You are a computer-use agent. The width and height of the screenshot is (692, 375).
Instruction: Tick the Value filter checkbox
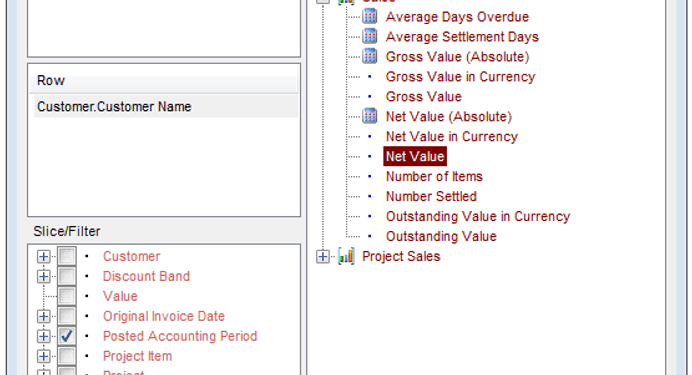67,296
